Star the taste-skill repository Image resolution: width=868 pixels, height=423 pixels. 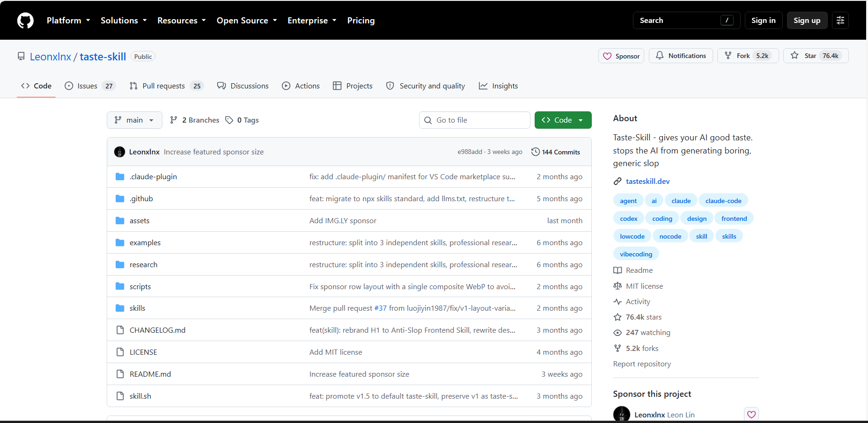(x=816, y=56)
